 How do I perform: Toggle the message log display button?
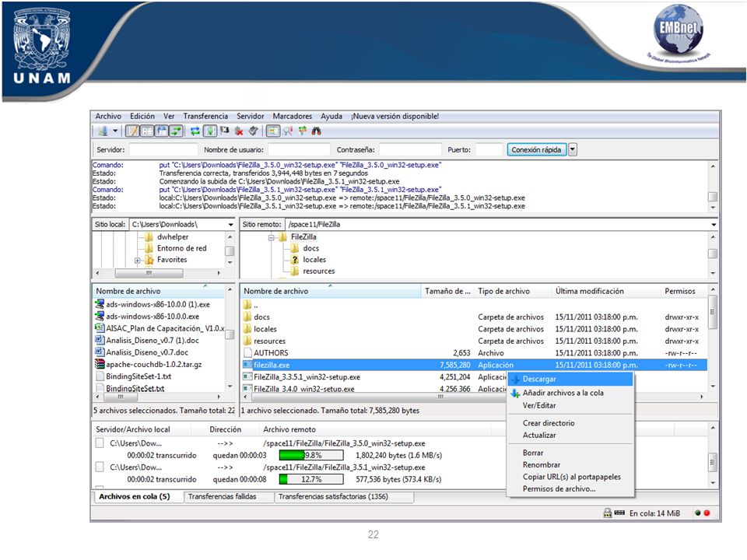point(132,131)
